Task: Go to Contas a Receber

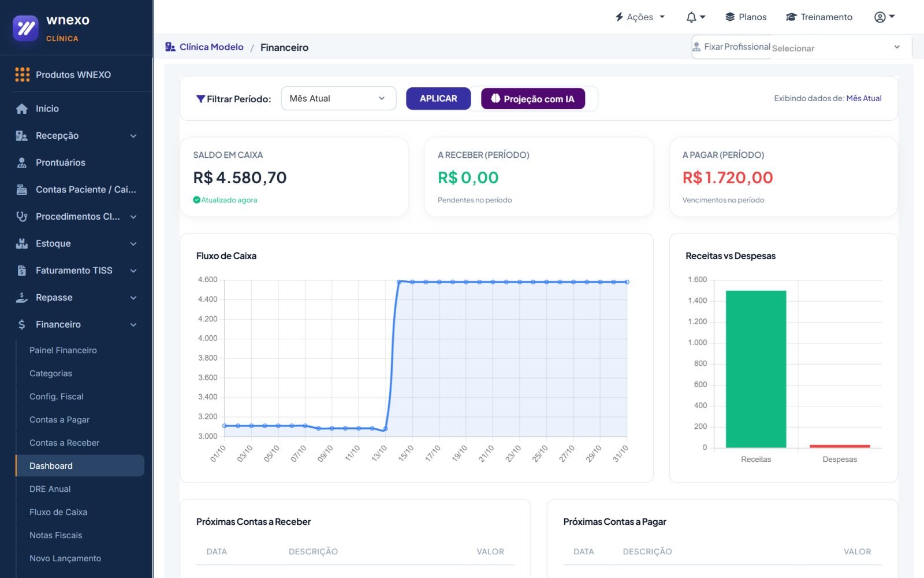Action: (65, 443)
